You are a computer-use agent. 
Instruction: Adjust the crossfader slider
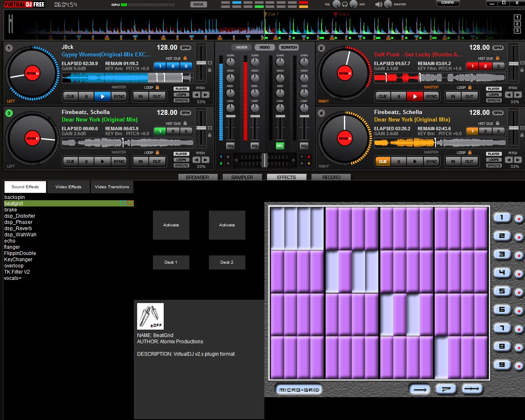click(264, 160)
